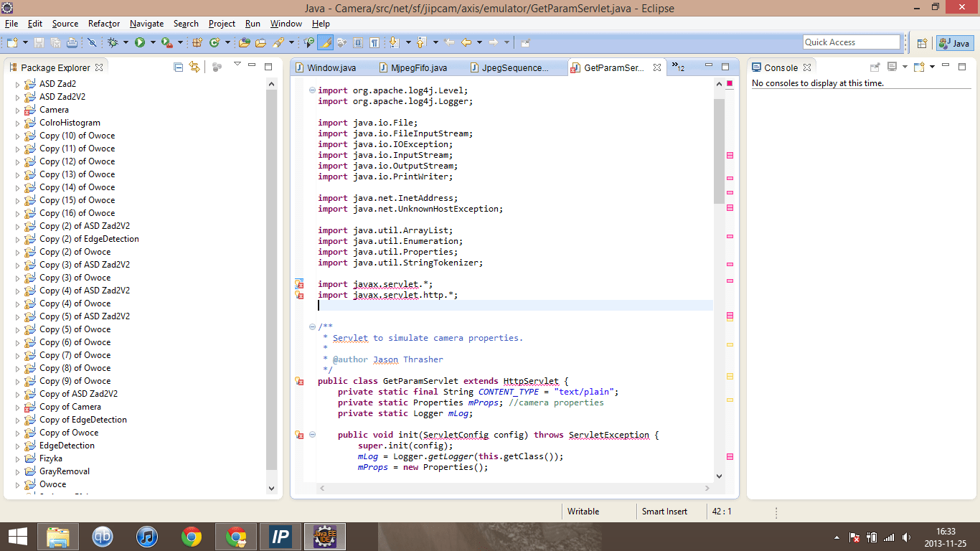This screenshot has height=551, width=980.
Task: Toggle Mark Occurrences highlighter icon
Action: point(326,42)
